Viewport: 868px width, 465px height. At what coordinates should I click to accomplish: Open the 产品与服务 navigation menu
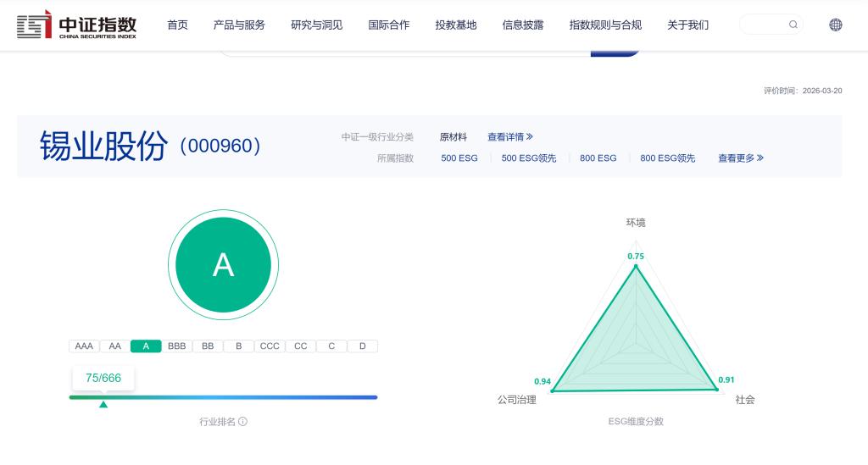click(239, 25)
